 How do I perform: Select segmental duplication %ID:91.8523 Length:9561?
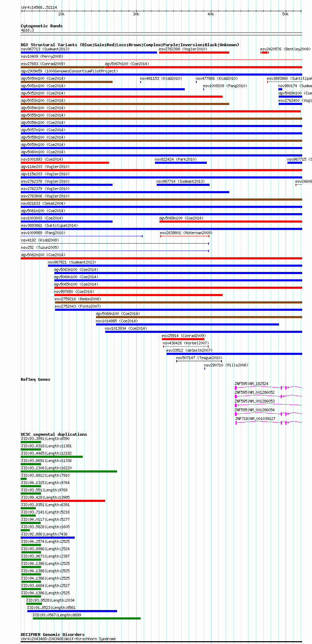[x=72, y=611]
